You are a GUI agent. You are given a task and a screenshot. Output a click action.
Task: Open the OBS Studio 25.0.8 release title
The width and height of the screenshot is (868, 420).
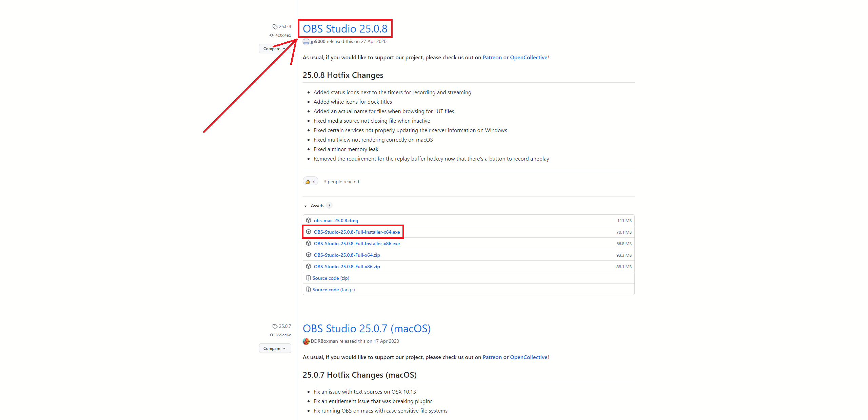coord(345,29)
